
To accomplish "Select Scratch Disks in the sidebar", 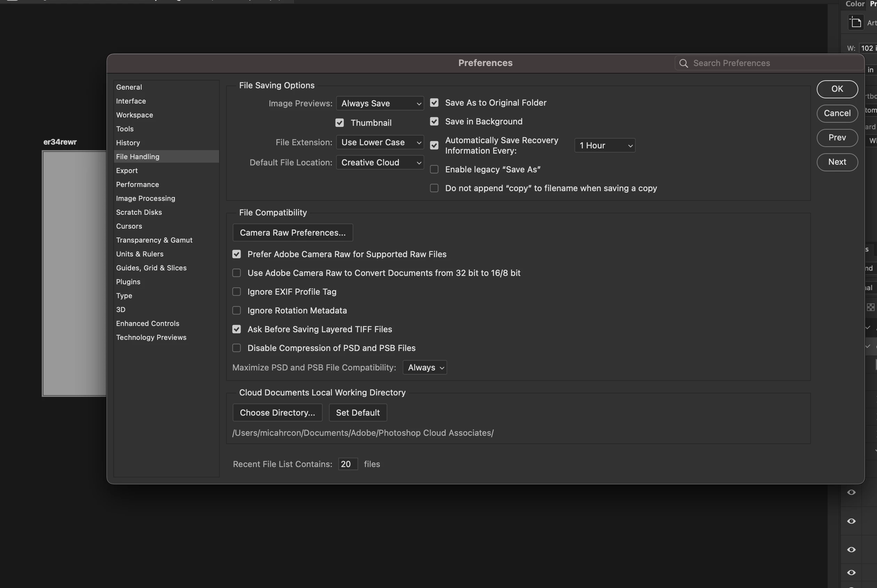I will [139, 212].
